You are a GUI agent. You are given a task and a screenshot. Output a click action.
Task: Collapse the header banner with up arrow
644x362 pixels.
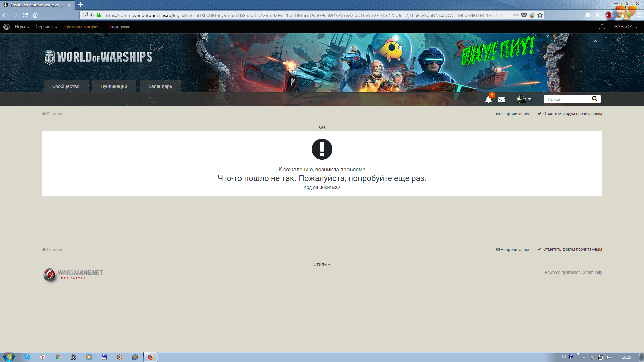coord(595,41)
